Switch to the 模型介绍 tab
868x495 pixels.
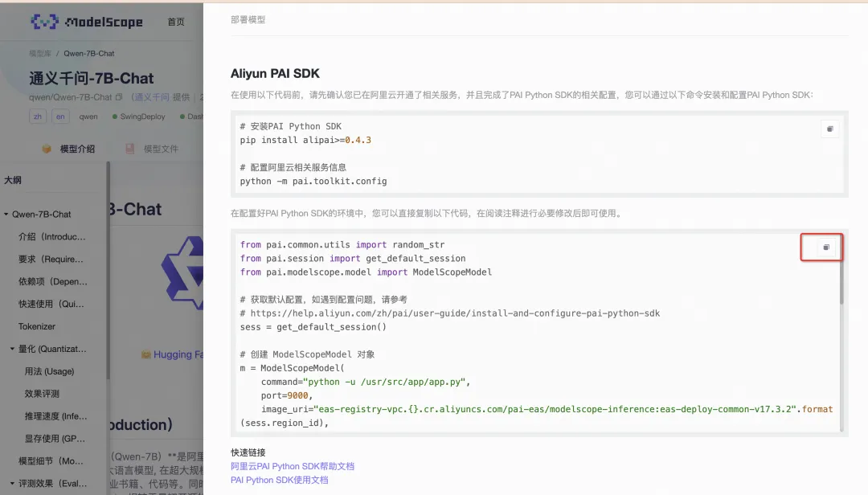click(x=77, y=149)
